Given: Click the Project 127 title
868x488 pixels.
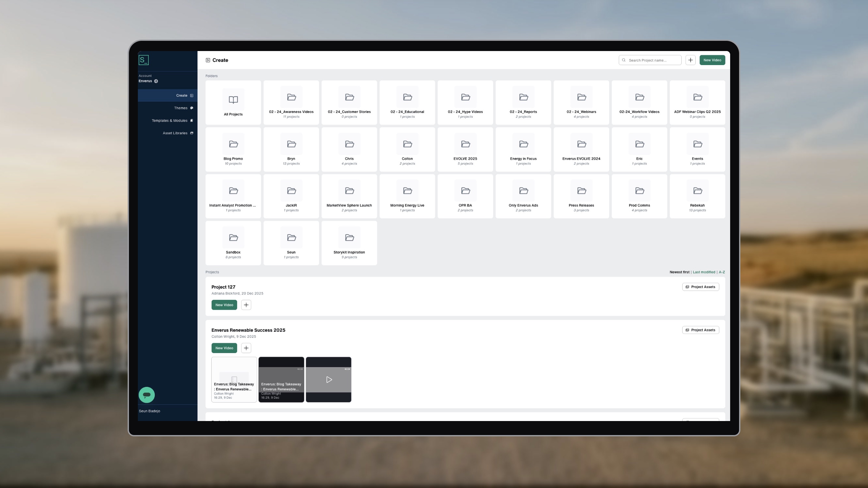Looking at the screenshot, I should click(223, 287).
